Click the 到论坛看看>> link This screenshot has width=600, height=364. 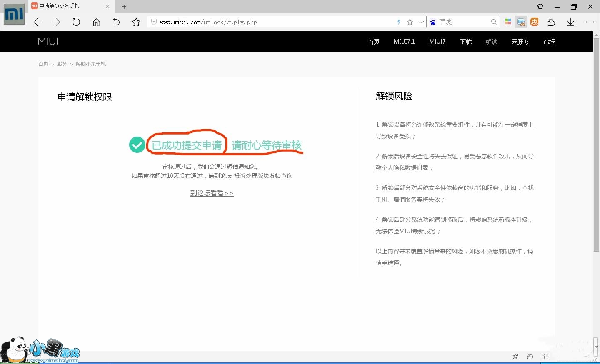pos(212,193)
